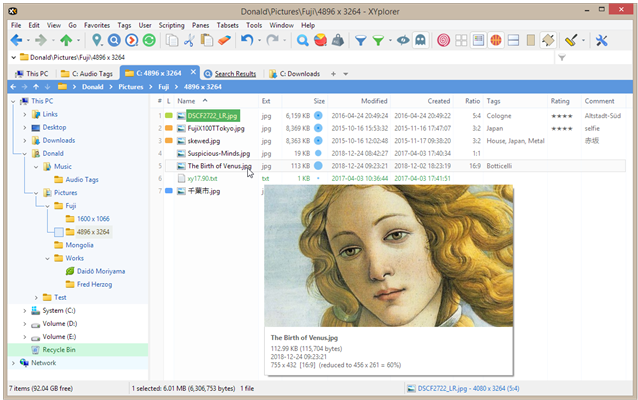Image resolution: width=638 pixels, height=400 pixels.
Task: Expand the Test folder node
Action: tap(36, 297)
